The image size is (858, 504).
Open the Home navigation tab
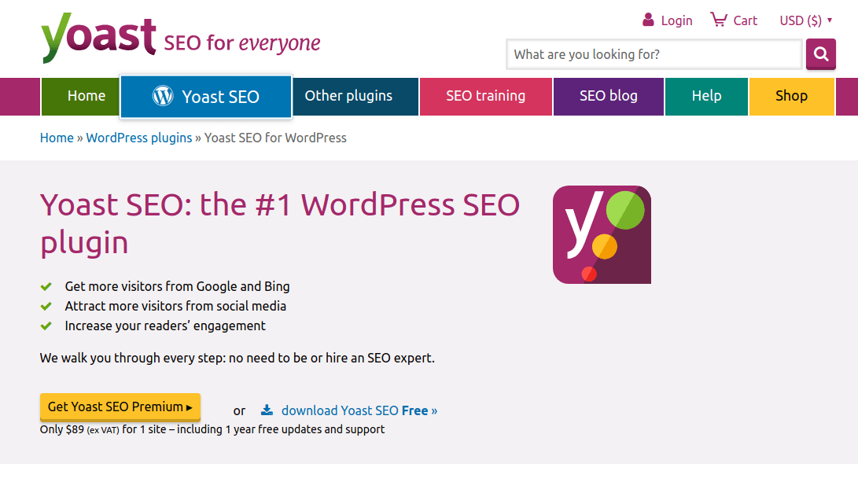click(x=80, y=96)
